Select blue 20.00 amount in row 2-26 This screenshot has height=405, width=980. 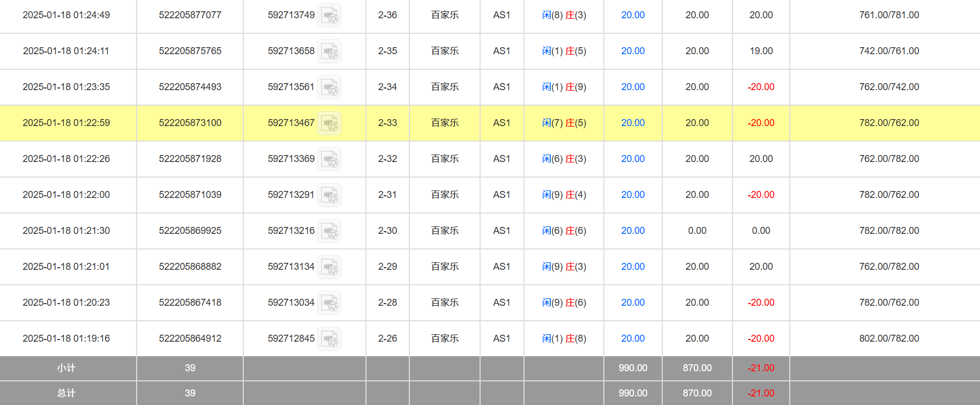(632, 338)
